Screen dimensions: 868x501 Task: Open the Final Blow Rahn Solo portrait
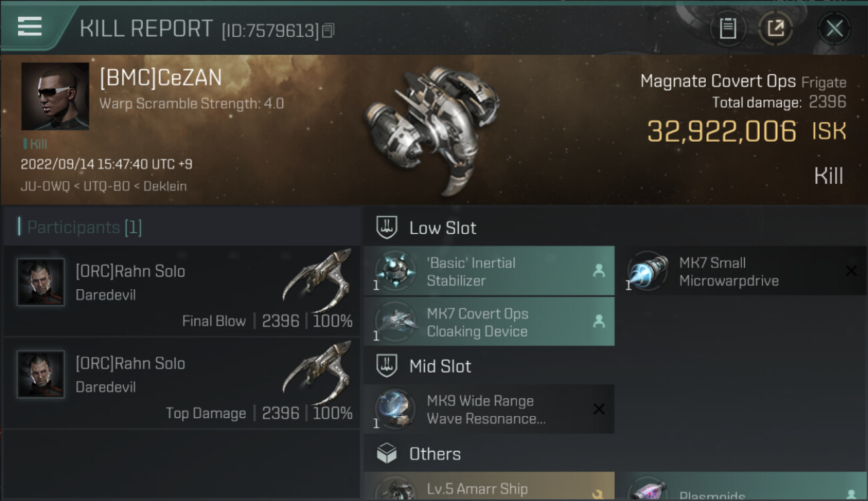click(x=41, y=283)
